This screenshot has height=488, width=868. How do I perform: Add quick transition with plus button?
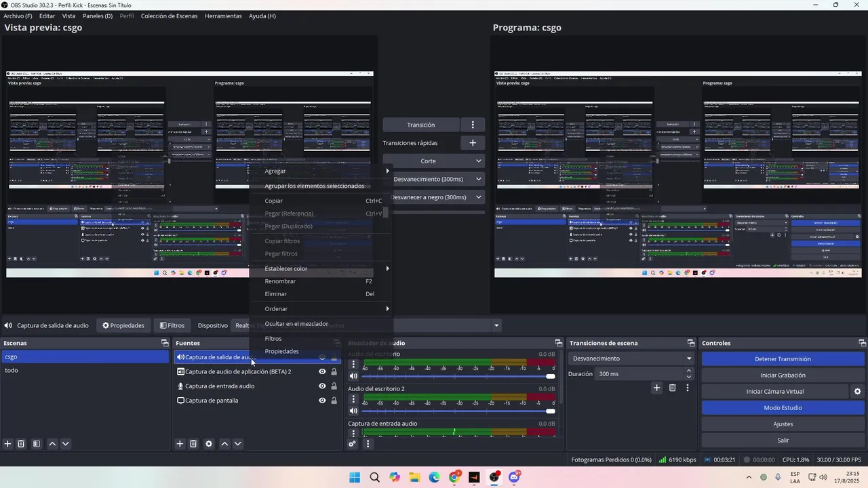tap(473, 143)
